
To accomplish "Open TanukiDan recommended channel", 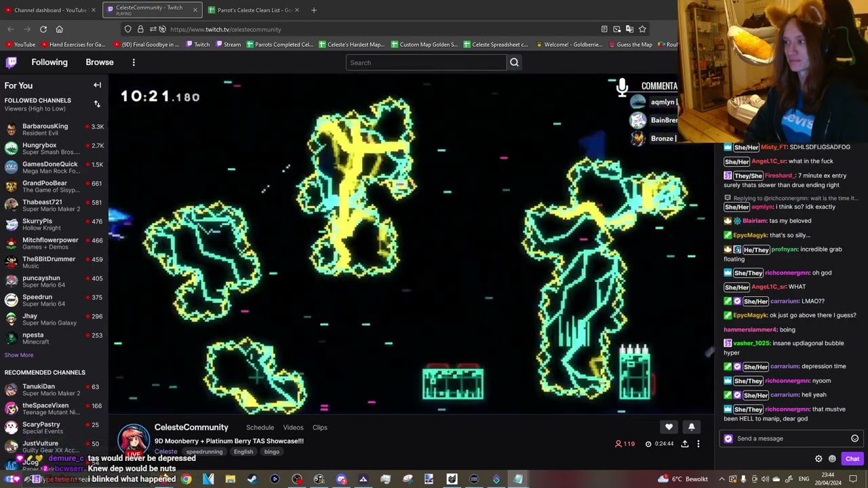I will (54, 389).
